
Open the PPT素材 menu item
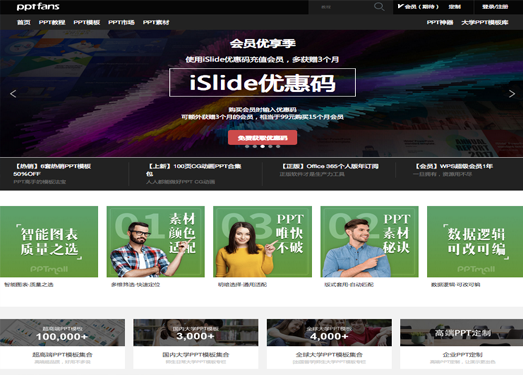(x=156, y=22)
